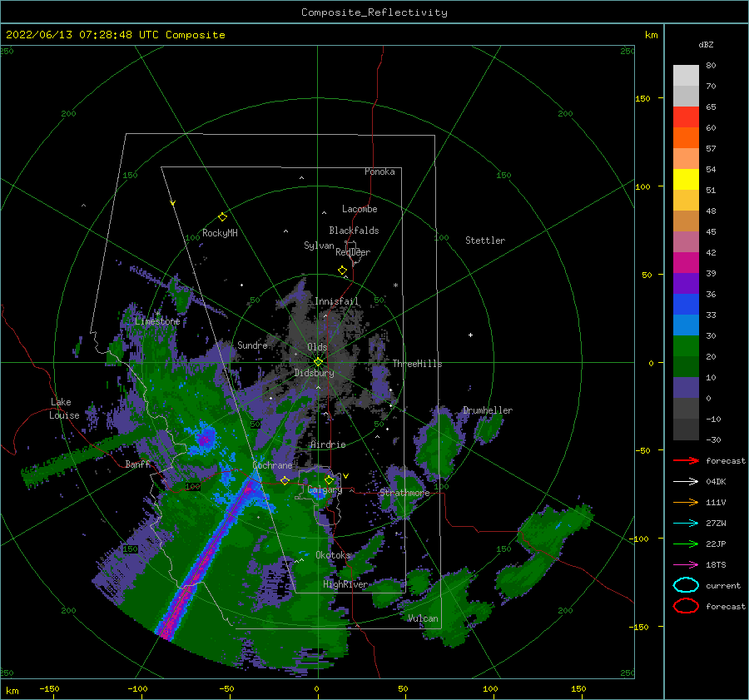Click the 04DK legend label
The image size is (749, 700).
716,481
